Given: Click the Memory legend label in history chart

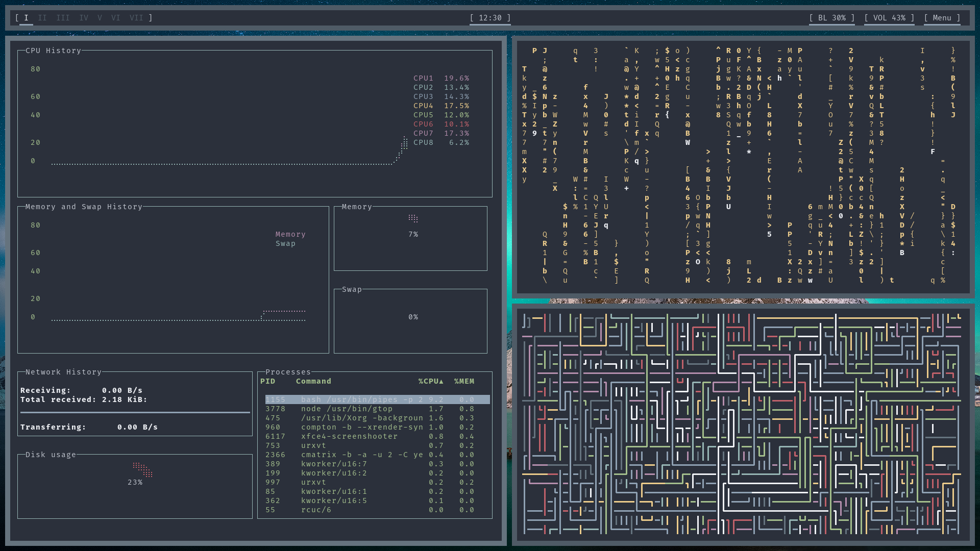Looking at the screenshot, I should pos(290,234).
